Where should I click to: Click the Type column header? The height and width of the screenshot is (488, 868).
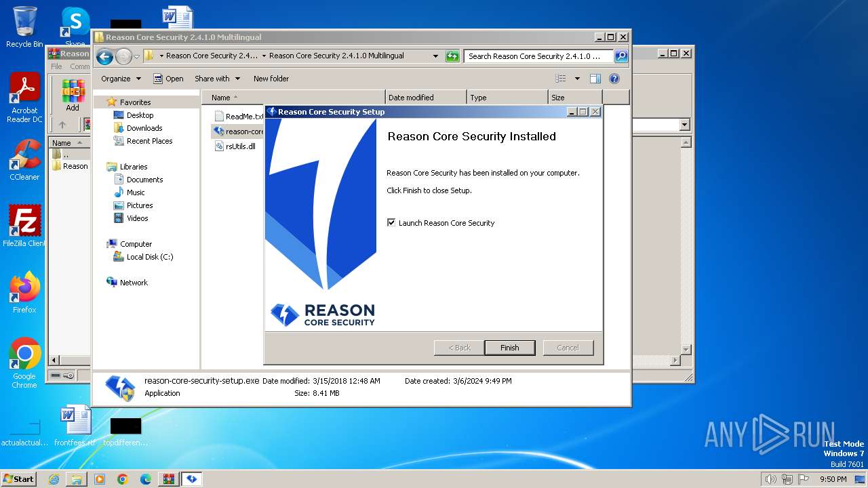click(507, 98)
